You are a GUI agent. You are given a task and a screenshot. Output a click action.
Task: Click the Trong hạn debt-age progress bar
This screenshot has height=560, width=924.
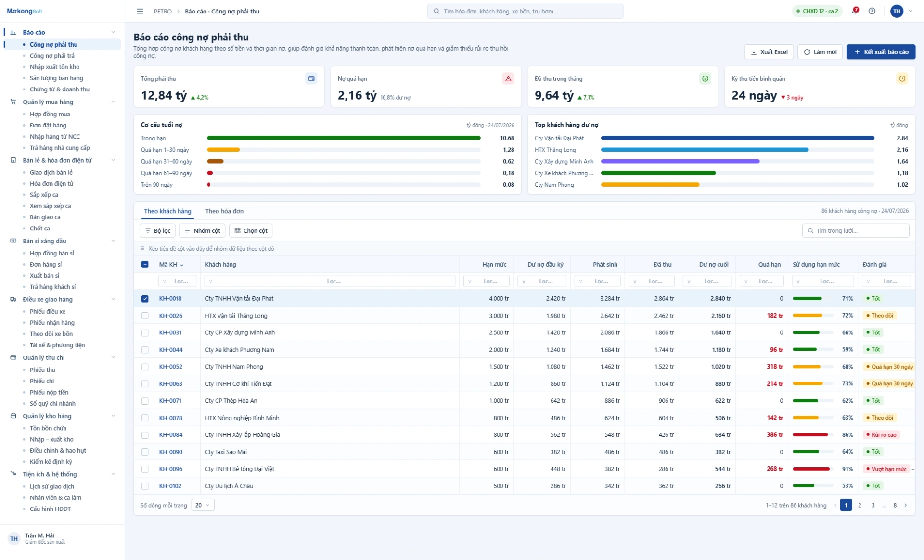pos(344,138)
